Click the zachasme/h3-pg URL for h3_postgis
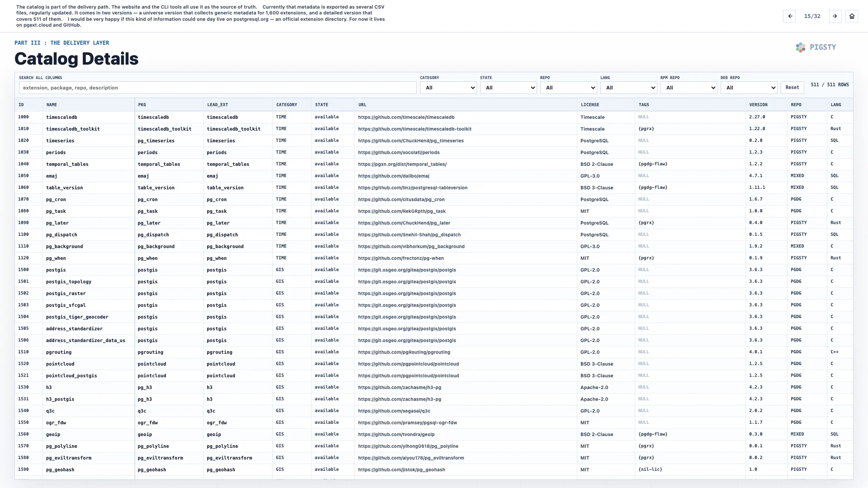Screen dimensions: 868x488 point(400,399)
